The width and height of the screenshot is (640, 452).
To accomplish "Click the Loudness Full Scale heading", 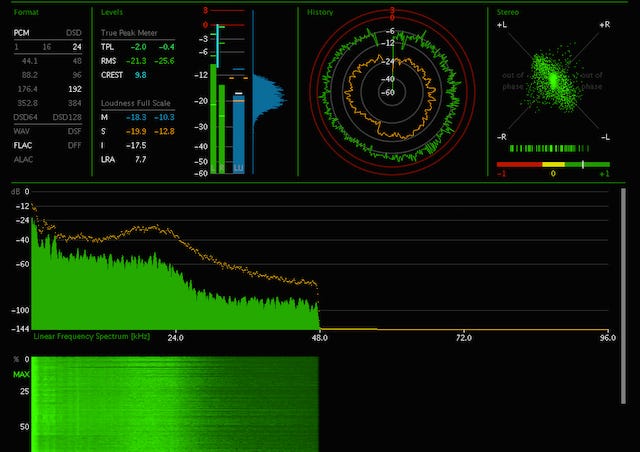I will tap(136, 103).
